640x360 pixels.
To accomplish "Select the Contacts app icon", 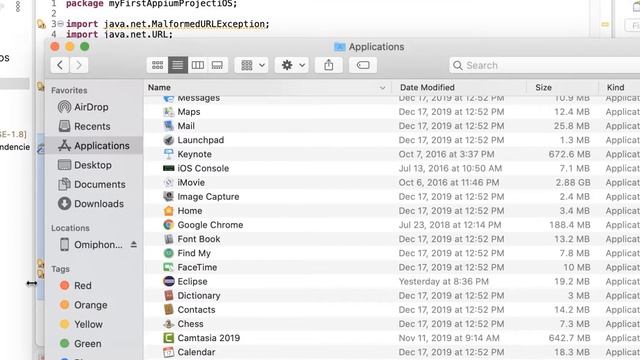I will point(169,310).
